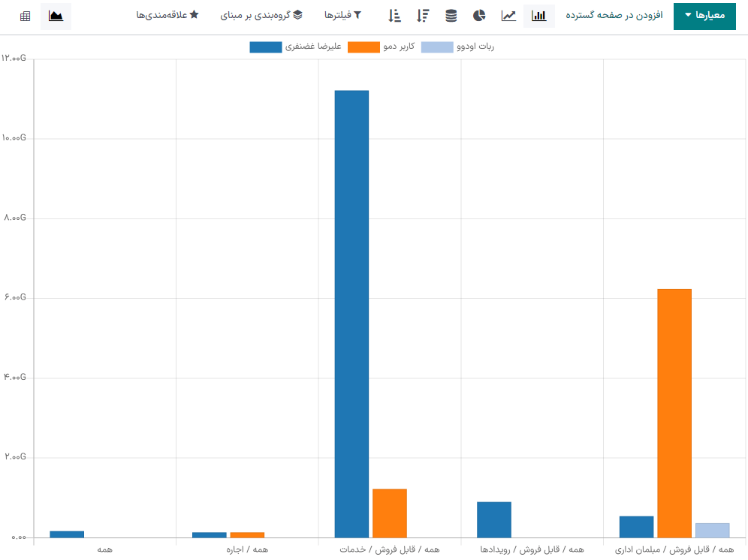Expand the گروه‌بندی بر مبنای menu
This screenshot has height=560, width=748.
point(261,16)
